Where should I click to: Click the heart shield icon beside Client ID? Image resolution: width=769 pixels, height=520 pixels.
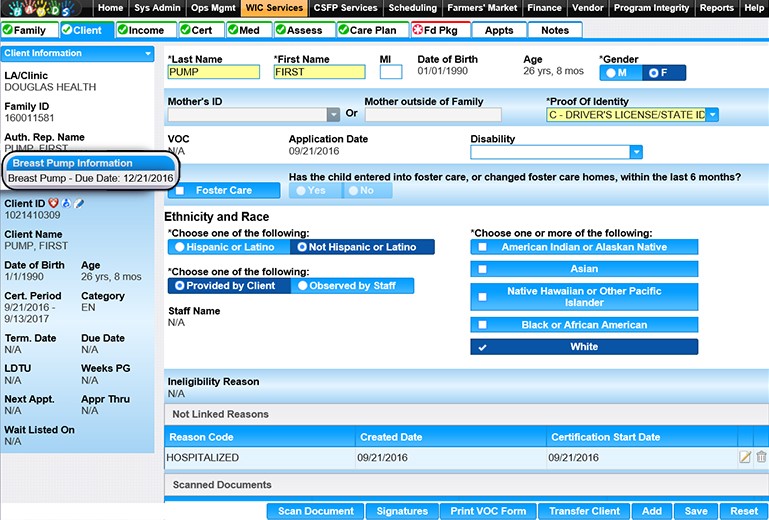coord(54,203)
